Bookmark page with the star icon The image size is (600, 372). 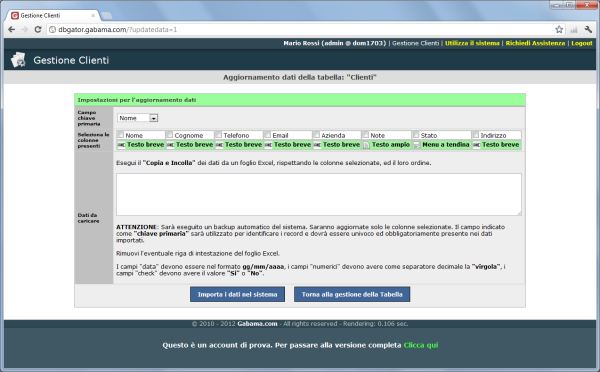[x=559, y=29]
